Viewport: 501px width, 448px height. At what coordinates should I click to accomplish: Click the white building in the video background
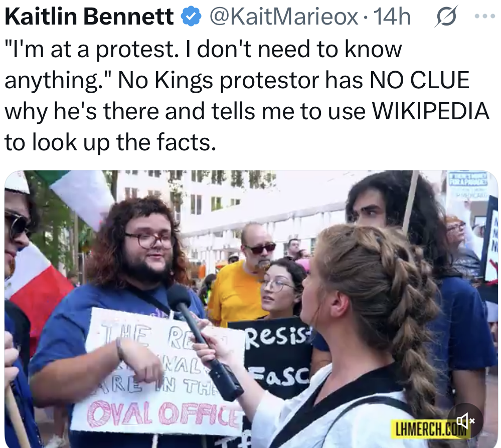[243, 211]
